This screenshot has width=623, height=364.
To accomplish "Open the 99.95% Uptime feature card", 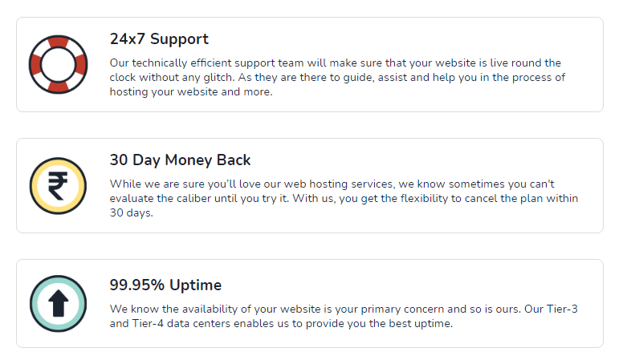I will (310, 304).
